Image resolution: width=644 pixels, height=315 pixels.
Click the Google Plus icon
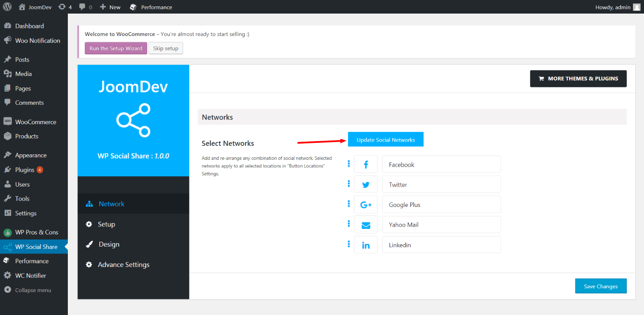[x=365, y=205]
